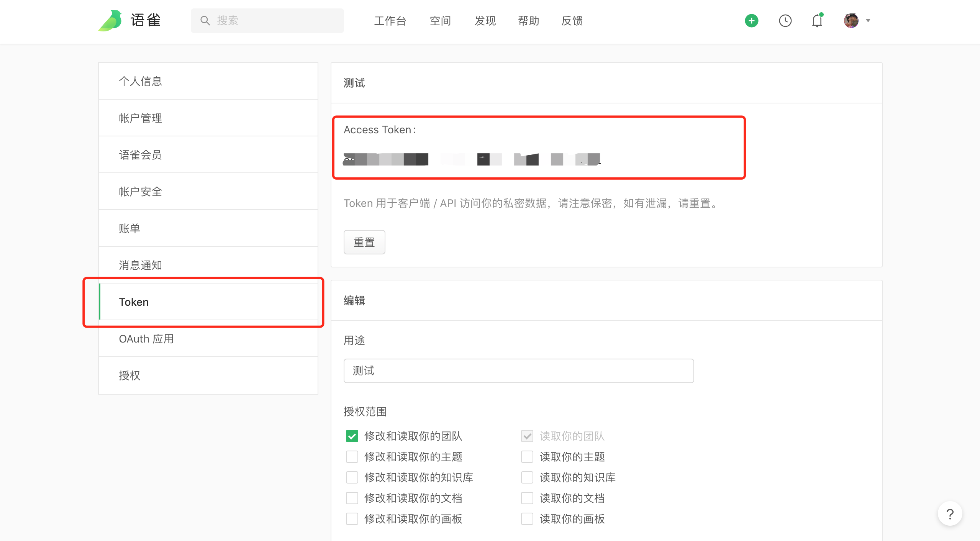
Task: Click the 测试 token title heading
Action: point(354,83)
